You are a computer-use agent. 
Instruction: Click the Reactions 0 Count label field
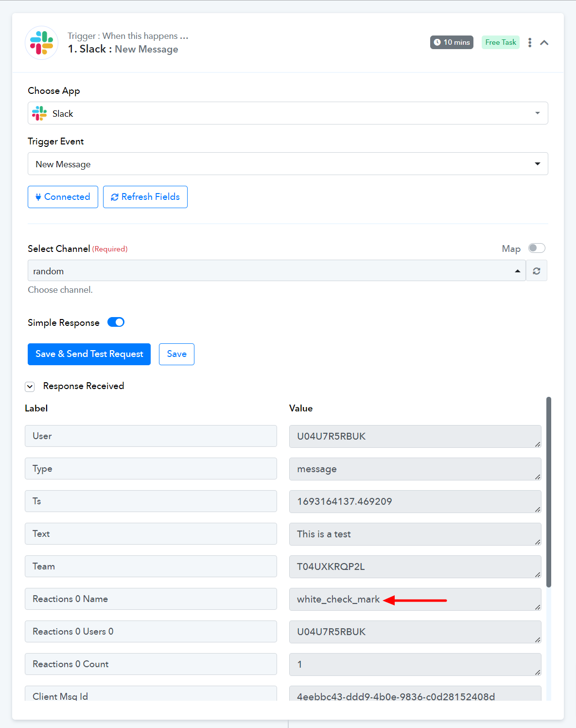tap(151, 664)
